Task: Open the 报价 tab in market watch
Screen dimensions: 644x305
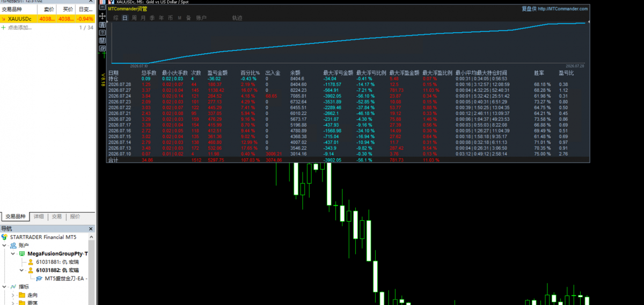Action: (75, 216)
